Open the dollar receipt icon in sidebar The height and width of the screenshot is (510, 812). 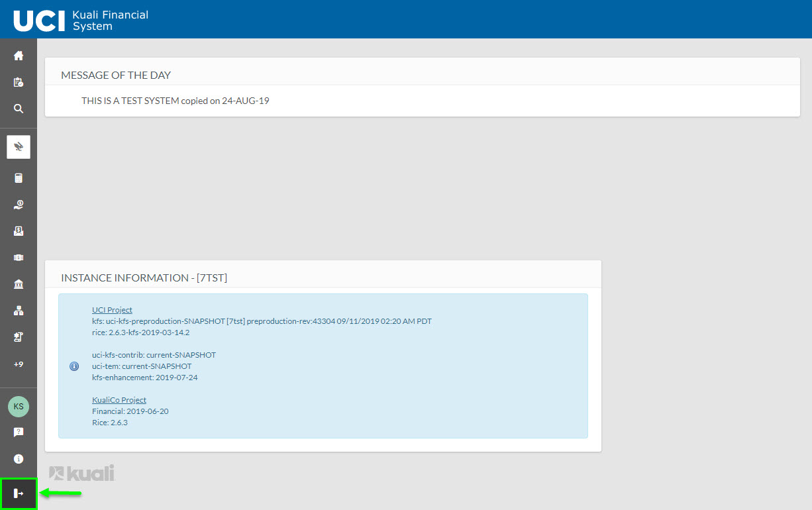(19, 231)
